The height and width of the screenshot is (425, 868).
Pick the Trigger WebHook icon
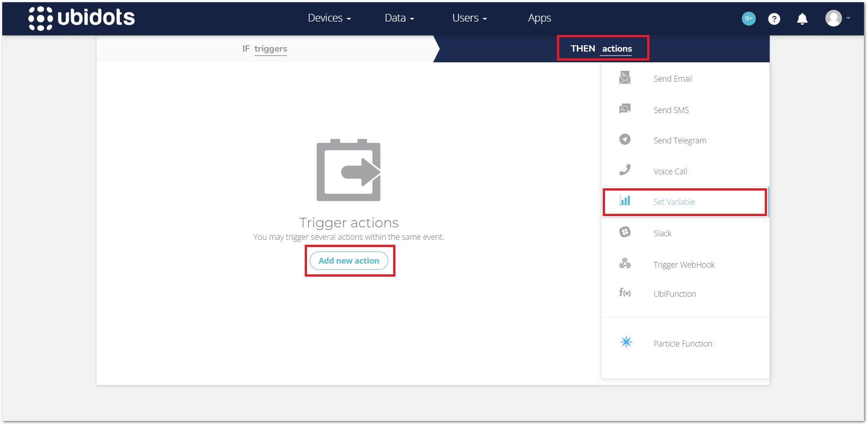tap(625, 264)
